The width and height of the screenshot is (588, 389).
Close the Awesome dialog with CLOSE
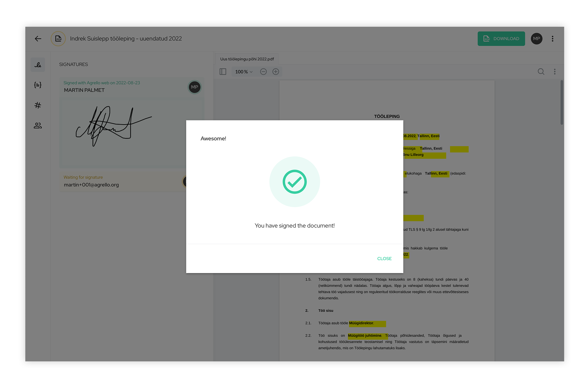click(x=384, y=259)
